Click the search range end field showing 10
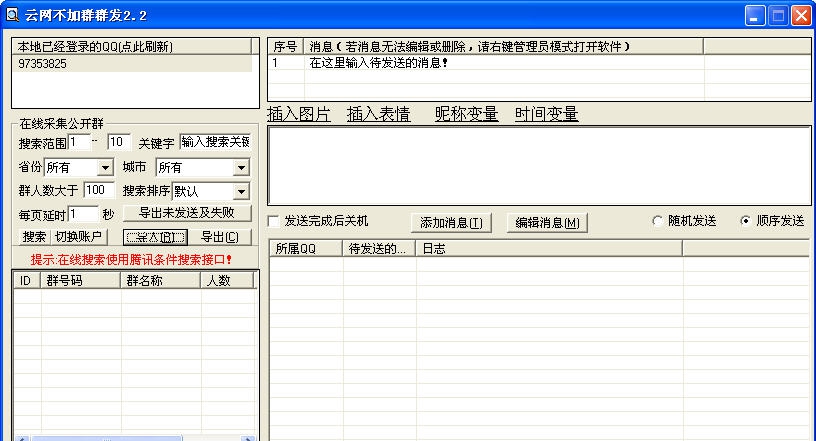The height and width of the screenshot is (441, 816). [x=119, y=142]
